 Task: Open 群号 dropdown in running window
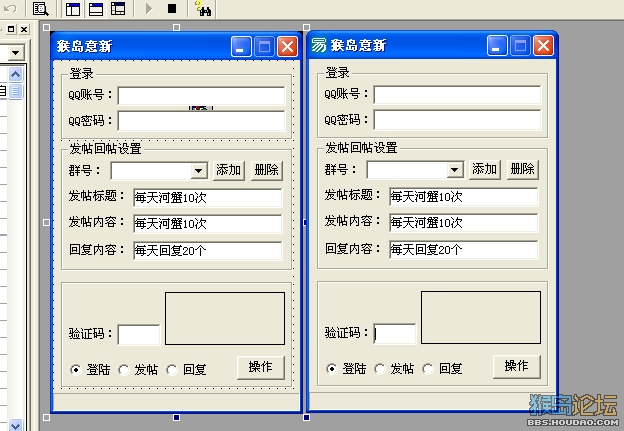454,170
